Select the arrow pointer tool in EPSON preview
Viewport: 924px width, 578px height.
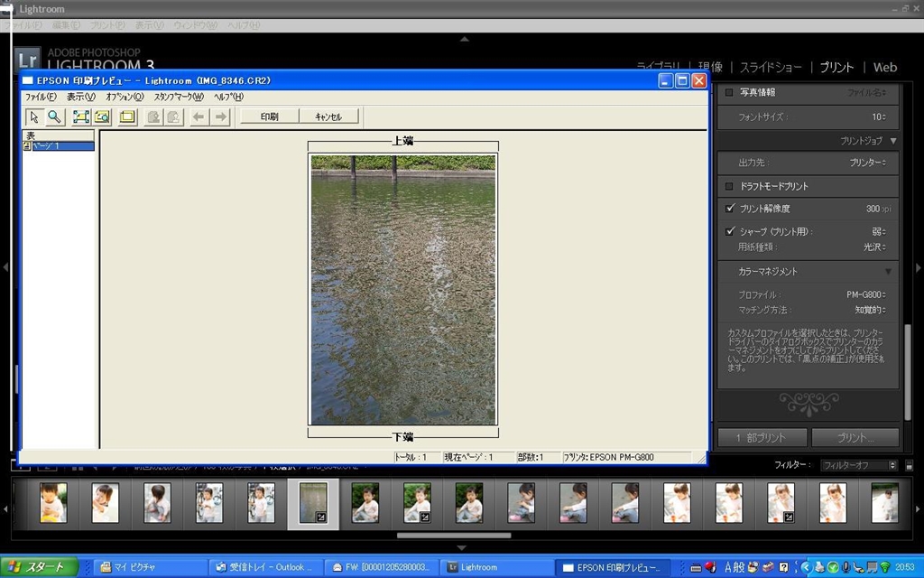click(34, 117)
